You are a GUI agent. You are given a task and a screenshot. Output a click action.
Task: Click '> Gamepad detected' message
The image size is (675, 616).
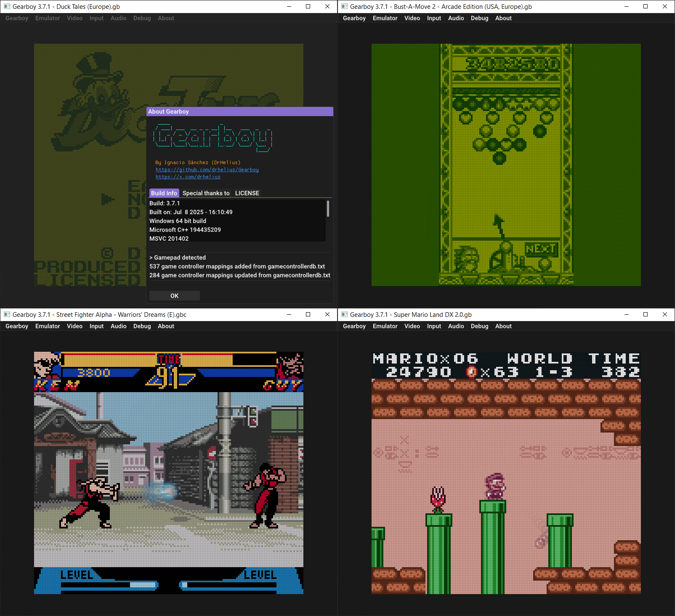[x=178, y=258]
